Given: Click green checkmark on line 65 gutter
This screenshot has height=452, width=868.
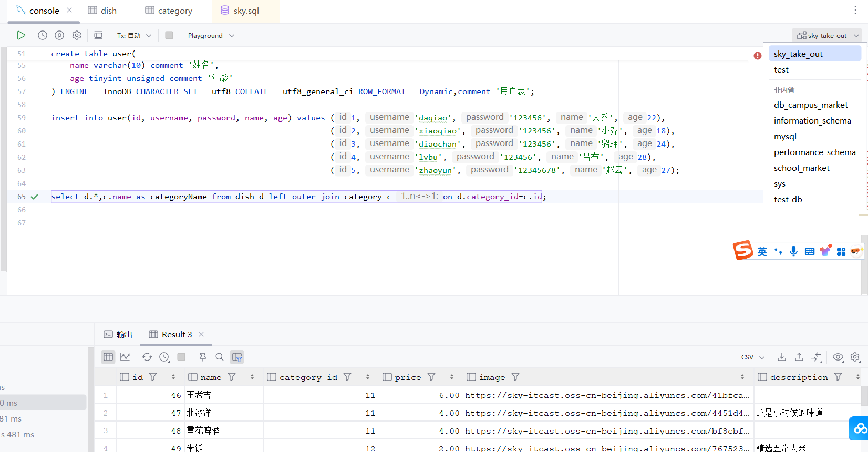Looking at the screenshot, I should [x=35, y=197].
